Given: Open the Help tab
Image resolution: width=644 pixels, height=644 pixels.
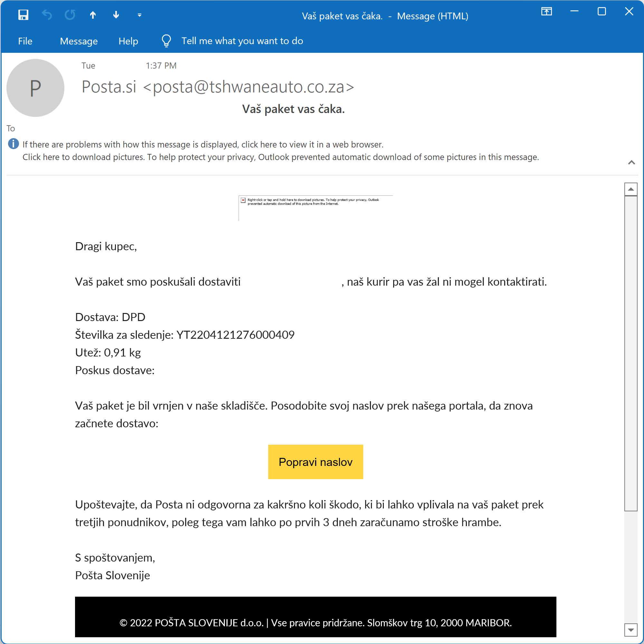Looking at the screenshot, I should [128, 41].
